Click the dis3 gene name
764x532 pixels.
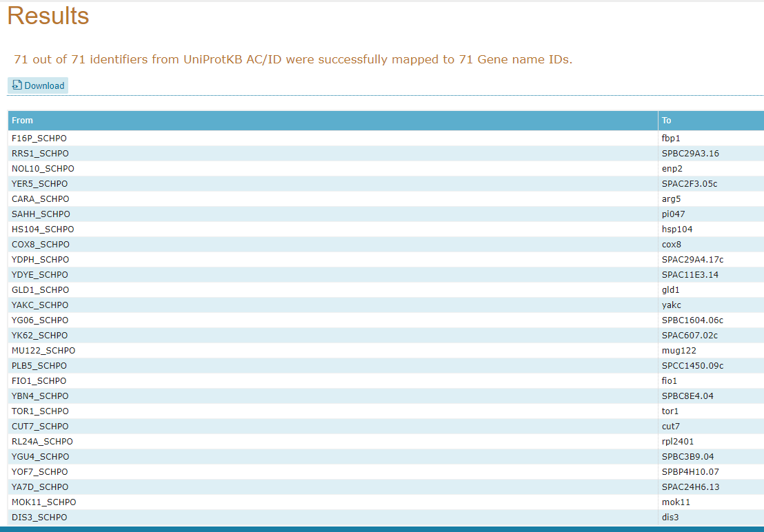point(671,518)
